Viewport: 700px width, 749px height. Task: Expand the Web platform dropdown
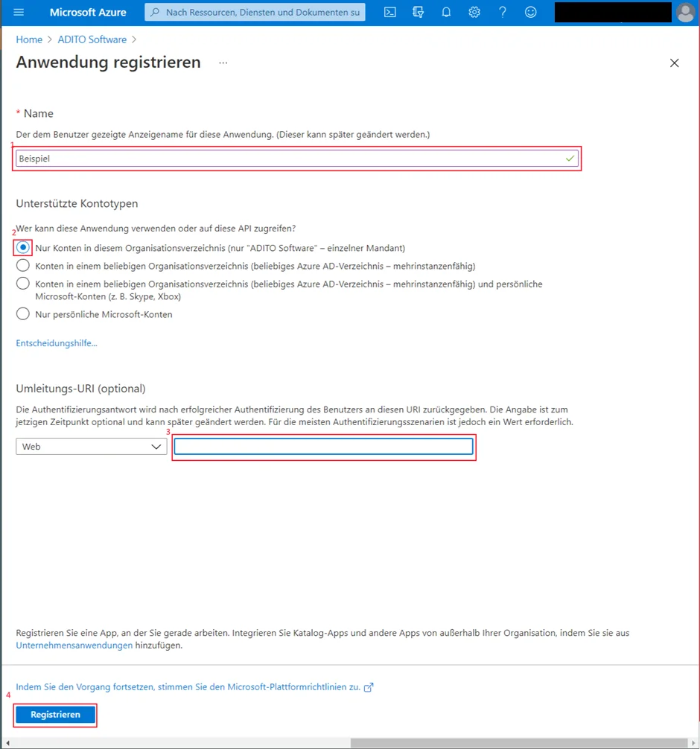92,447
